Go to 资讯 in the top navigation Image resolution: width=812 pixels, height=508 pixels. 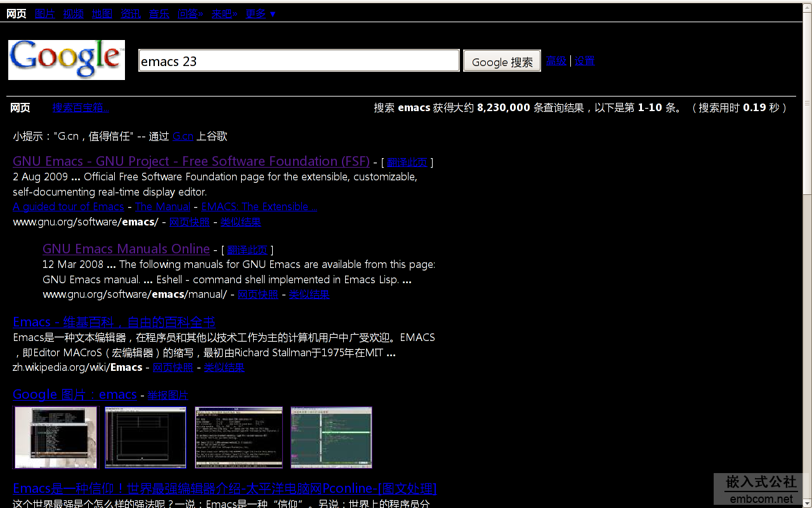click(x=131, y=13)
